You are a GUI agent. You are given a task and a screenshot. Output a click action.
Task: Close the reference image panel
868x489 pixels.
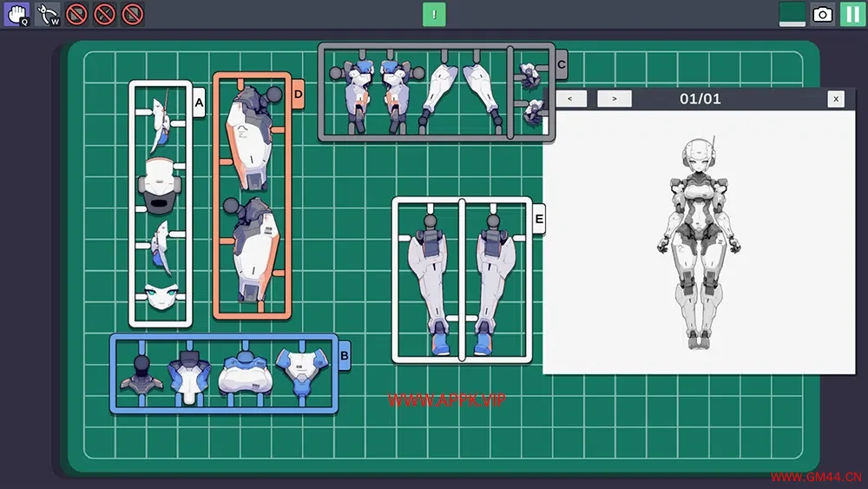[x=836, y=99]
